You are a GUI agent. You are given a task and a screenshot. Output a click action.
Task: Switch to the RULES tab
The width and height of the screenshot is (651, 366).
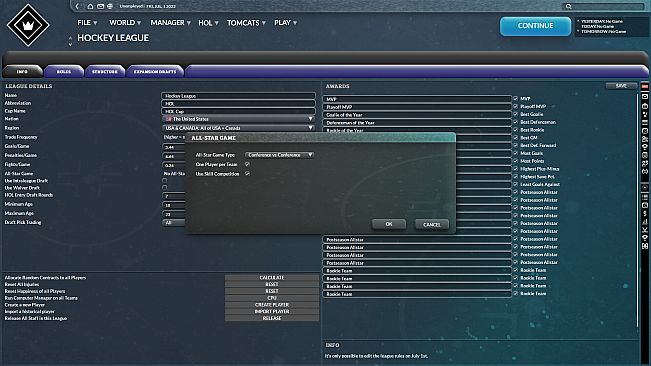tap(64, 71)
